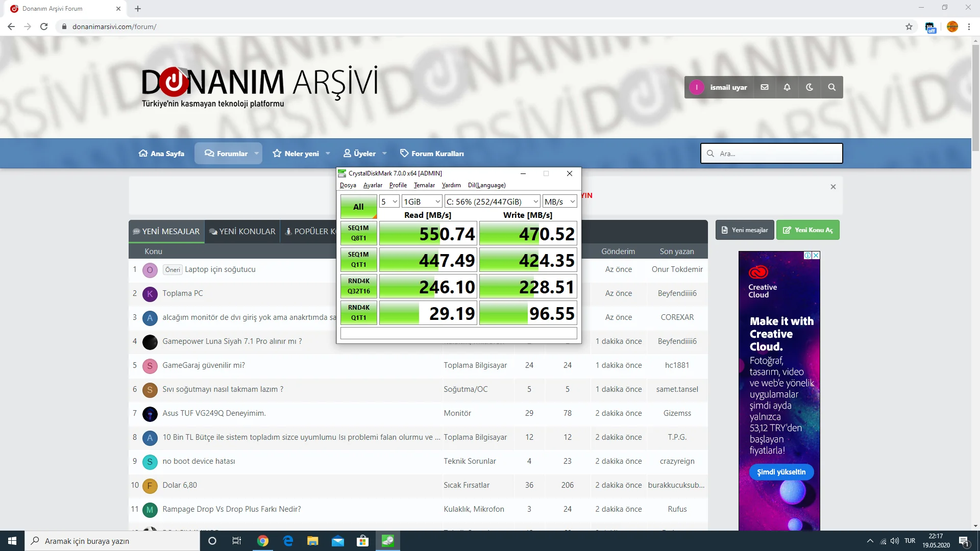This screenshot has width=980, height=551.
Task: Bookmark this page with the star icon
Action: [909, 27]
